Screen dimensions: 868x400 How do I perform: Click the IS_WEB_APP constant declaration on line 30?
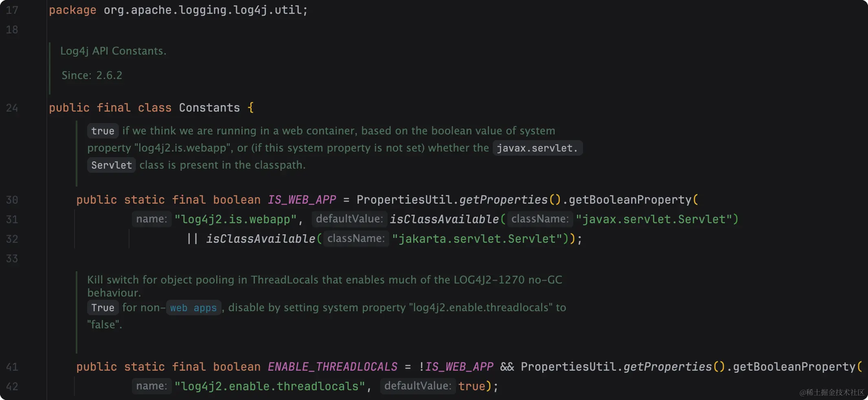[x=302, y=200]
